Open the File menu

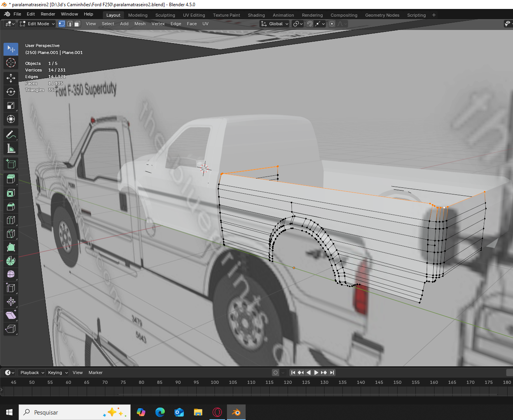[17, 14]
